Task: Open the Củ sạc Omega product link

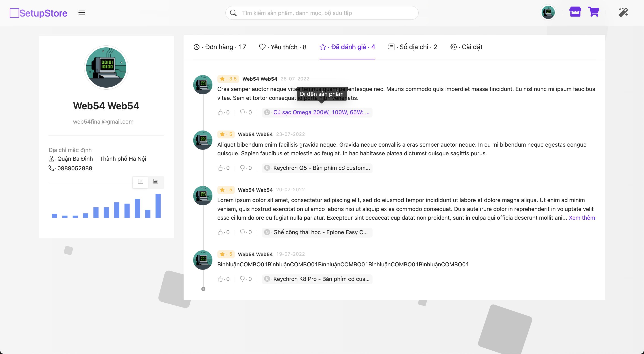Action: click(x=321, y=112)
